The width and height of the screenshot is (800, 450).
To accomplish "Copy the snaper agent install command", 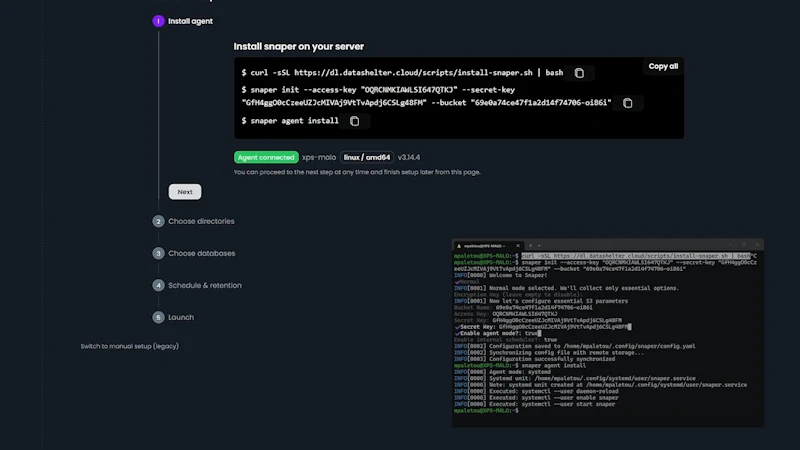I will click(x=355, y=121).
